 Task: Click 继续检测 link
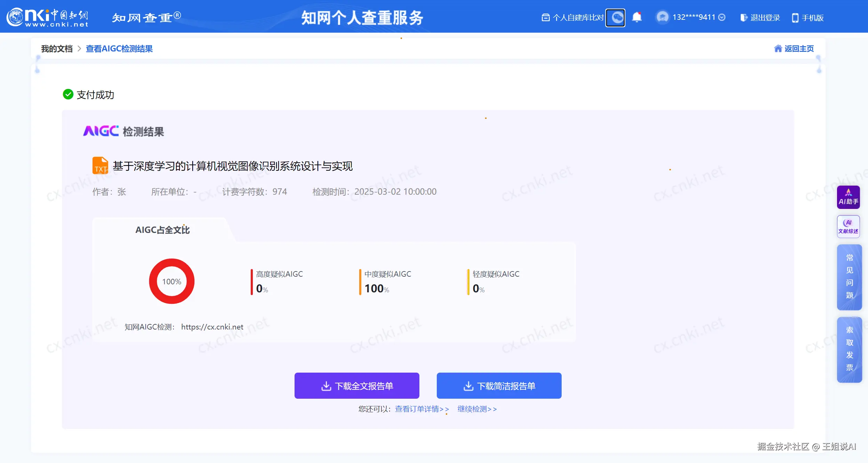(477, 409)
